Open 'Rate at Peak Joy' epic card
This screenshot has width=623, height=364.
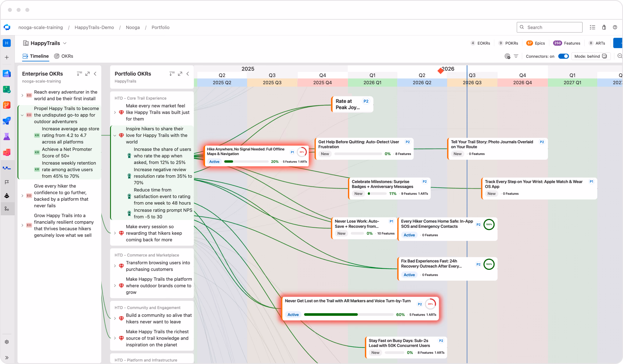(352, 104)
